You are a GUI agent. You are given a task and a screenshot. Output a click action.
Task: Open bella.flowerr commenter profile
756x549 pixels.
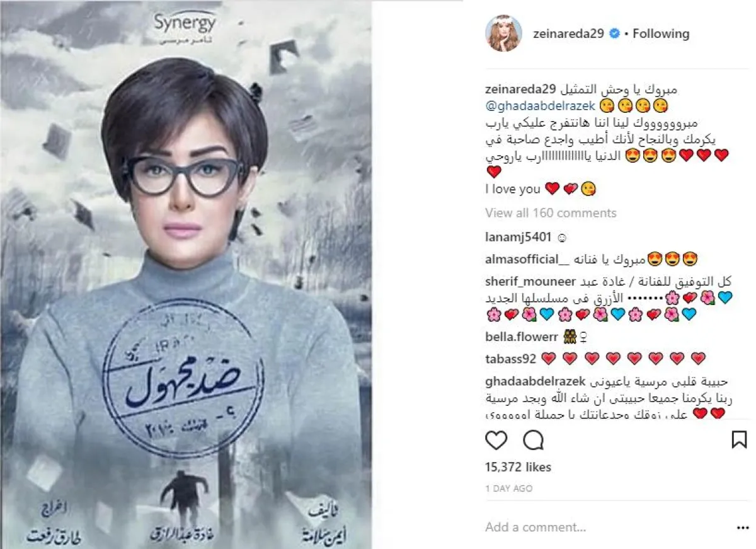coord(517,337)
